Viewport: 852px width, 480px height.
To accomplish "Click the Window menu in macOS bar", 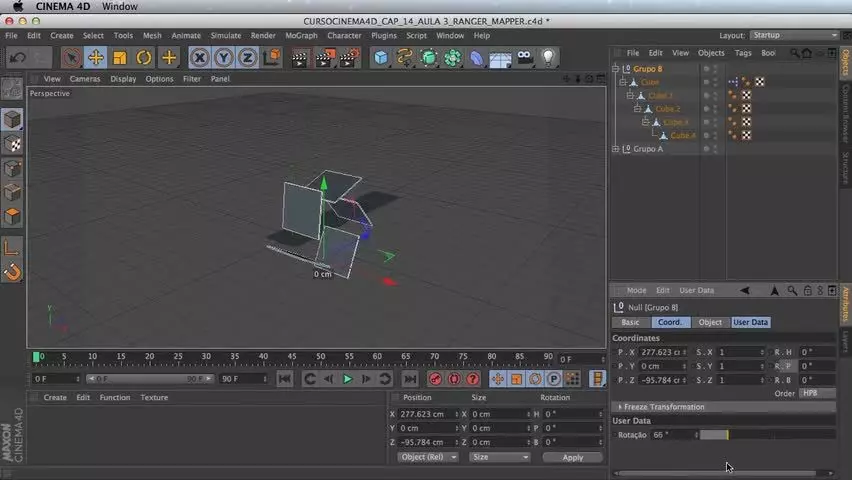I will pos(120,7).
